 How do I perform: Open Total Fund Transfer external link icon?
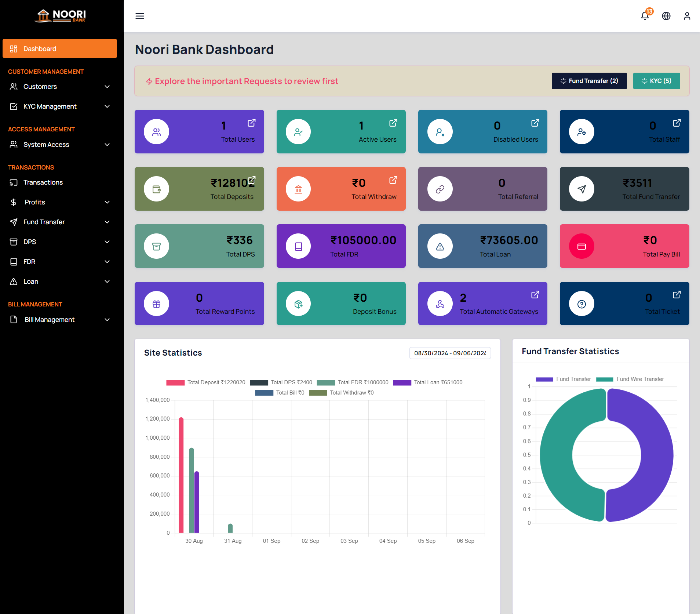(677, 181)
